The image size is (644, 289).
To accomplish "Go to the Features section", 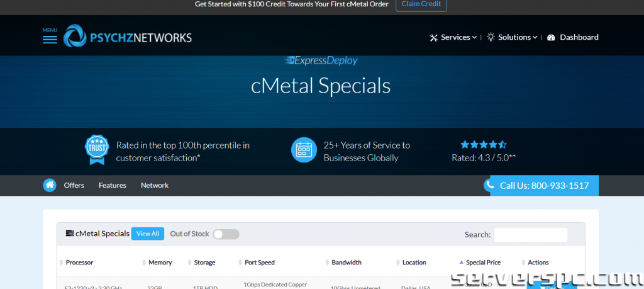I will click(112, 185).
